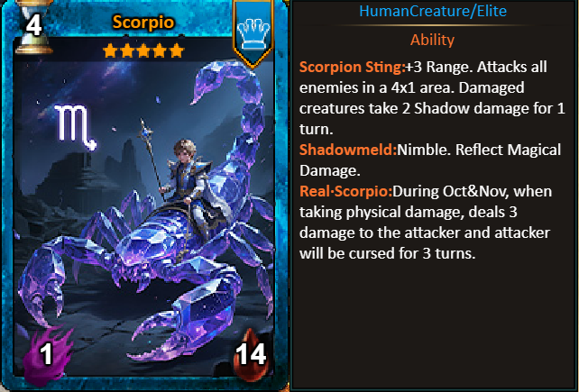Click the HumanCreature/Elite type label

tap(433, 11)
